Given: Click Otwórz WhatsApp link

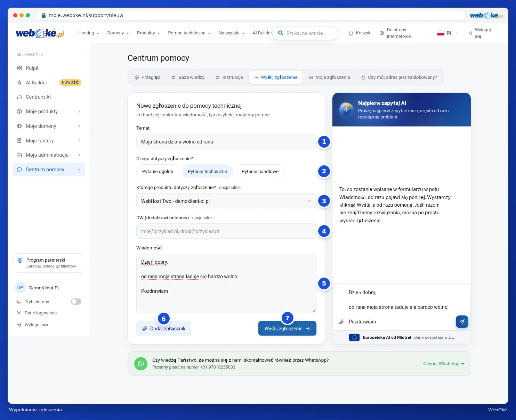Looking at the screenshot, I should click(444, 364).
